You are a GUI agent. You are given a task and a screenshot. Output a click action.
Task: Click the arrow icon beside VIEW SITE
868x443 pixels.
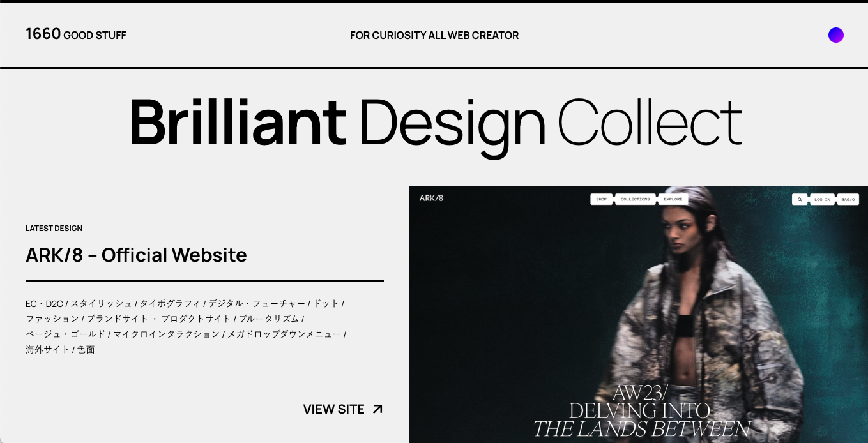pos(377,409)
